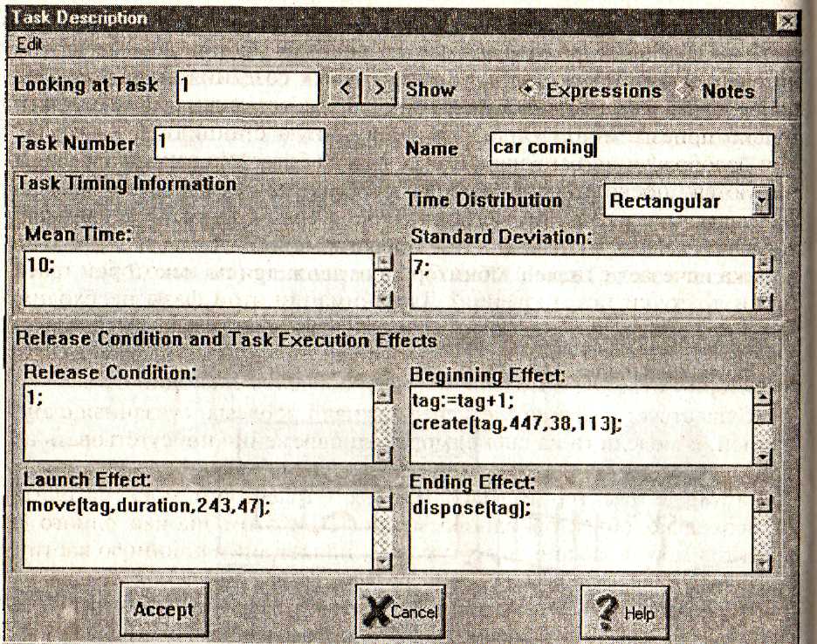Click the Release Condition text box

[199, 423]
